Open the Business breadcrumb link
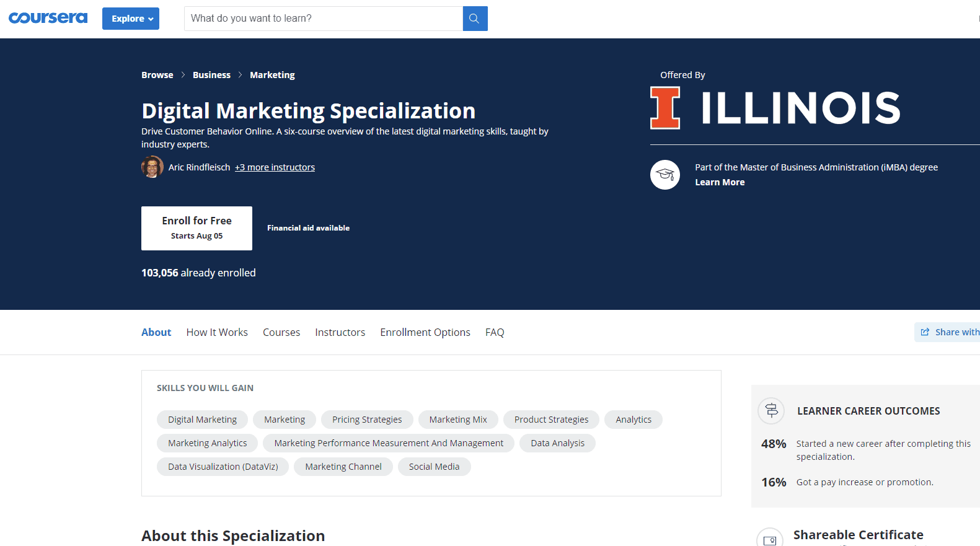 [x=211, y=75]
